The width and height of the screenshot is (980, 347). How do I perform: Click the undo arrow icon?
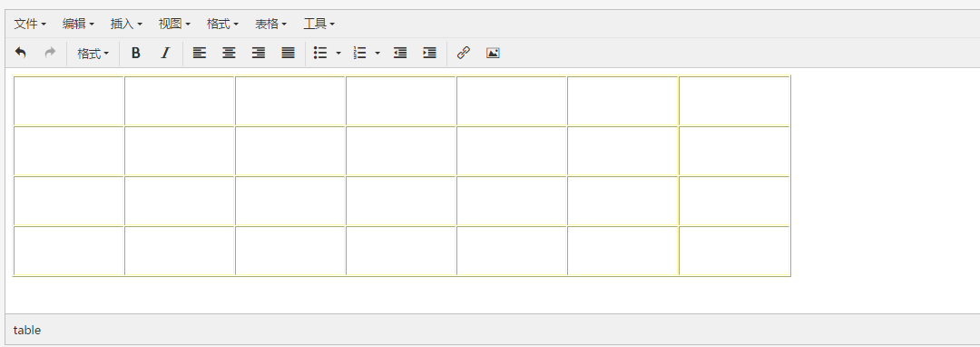21,54
